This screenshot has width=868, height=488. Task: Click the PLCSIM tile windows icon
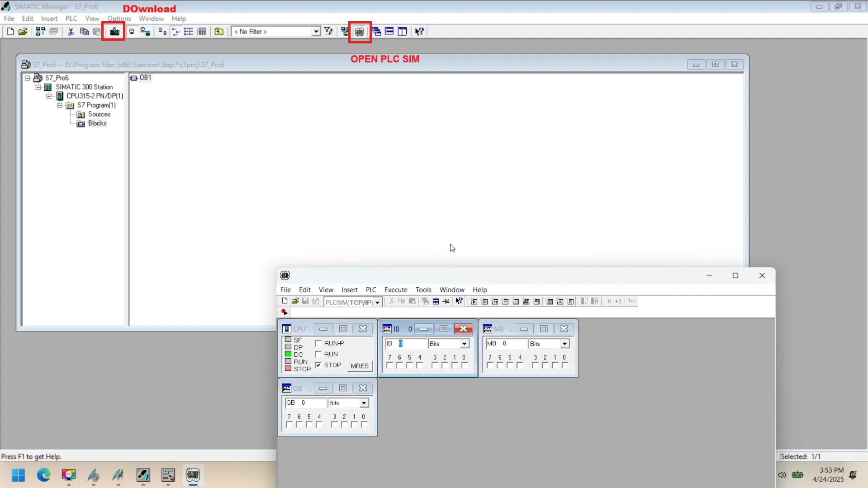[x=436, y=301]
